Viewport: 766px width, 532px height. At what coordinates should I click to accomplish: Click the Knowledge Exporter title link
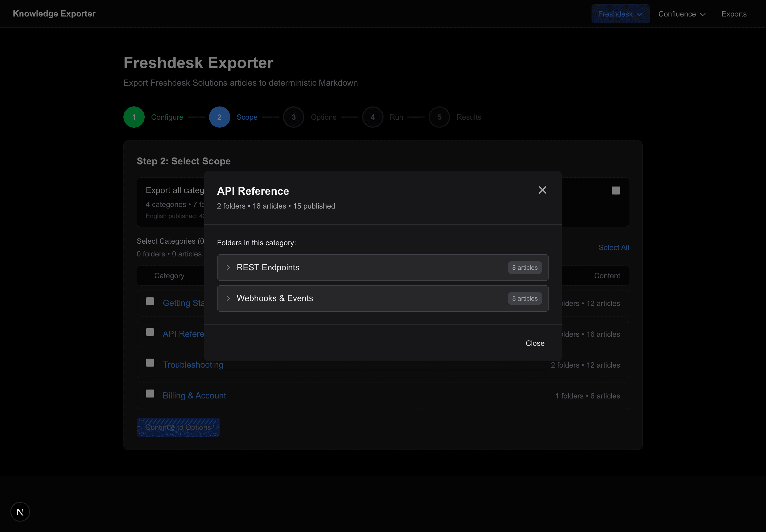(x=54, y=14)
